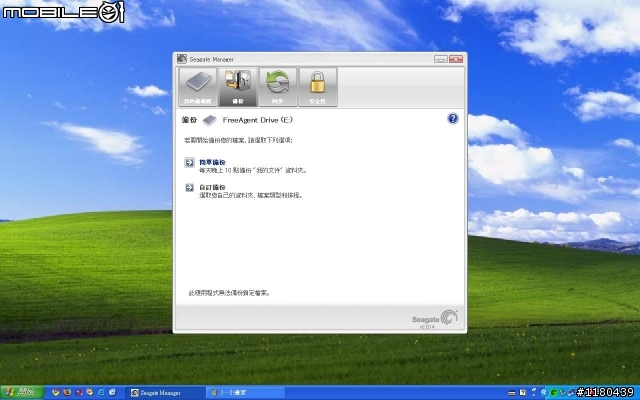Click arrow icon beside simple backup option
Image resolution: width=640 pixels, height=400 pixels.
tap(189, 162)
